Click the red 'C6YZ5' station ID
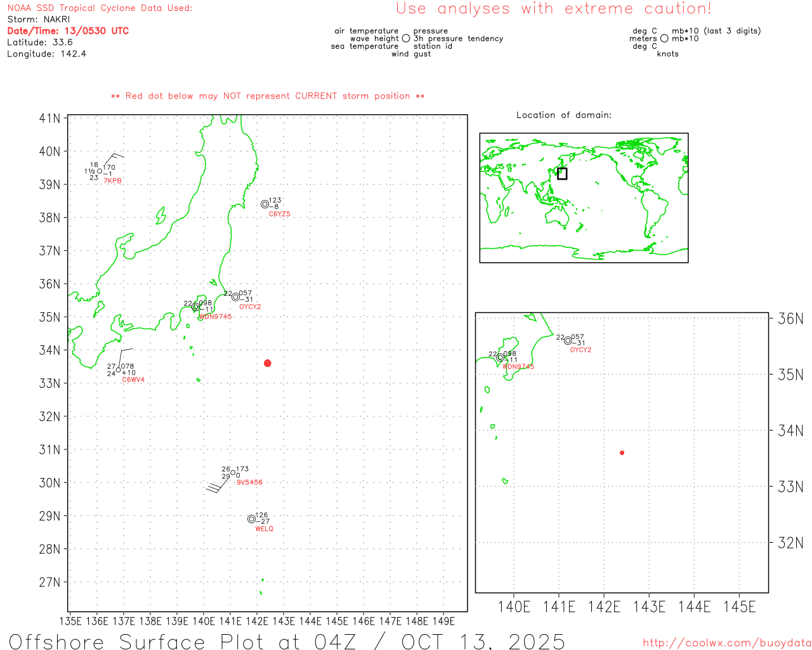Screen dimensions: 812x650 pos(280,214)
